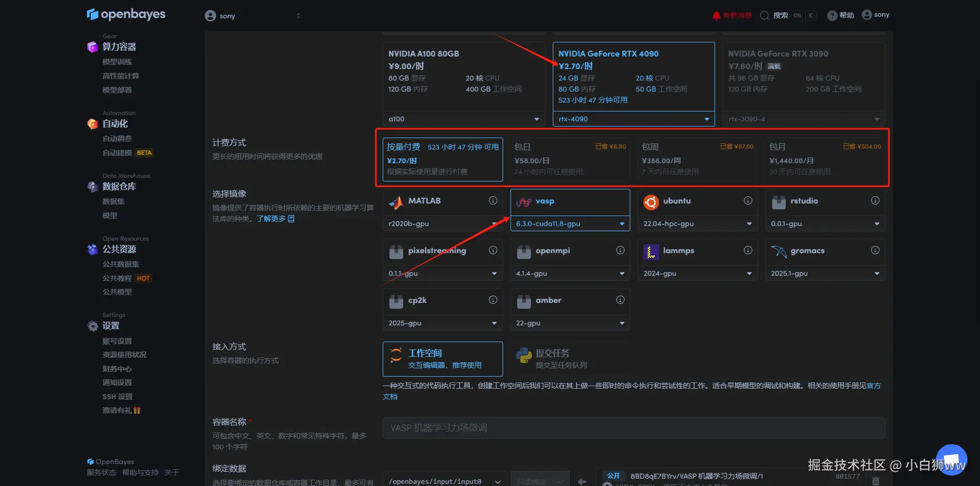Expand the rtx-4090 resource dropdown
Viewport: 980px width, 486px height.
tap(634, 119)
